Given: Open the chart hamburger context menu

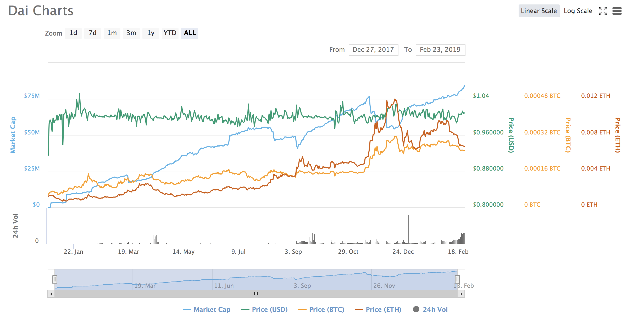Looking at the screenshot, I should coord(617,11).
